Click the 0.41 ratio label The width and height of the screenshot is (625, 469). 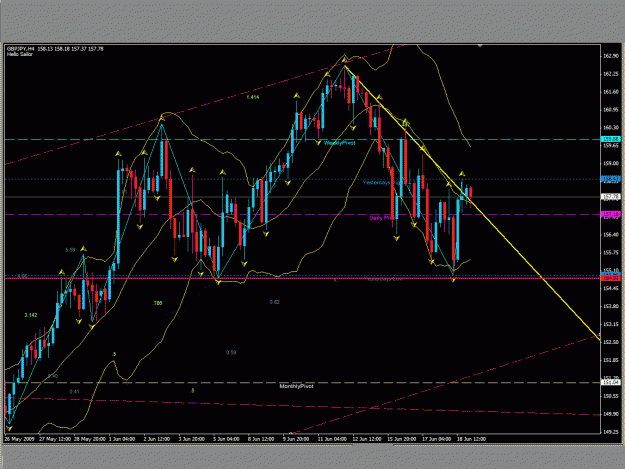tap(74, 392)
